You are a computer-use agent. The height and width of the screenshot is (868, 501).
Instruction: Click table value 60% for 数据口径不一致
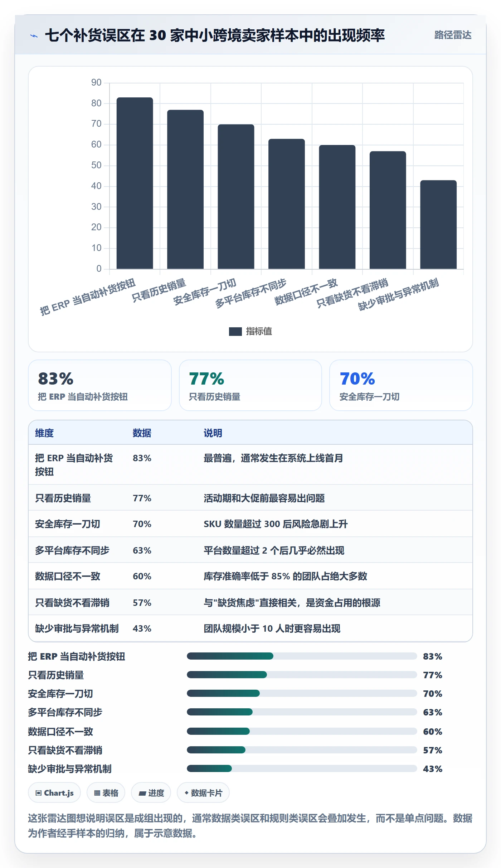142,576
